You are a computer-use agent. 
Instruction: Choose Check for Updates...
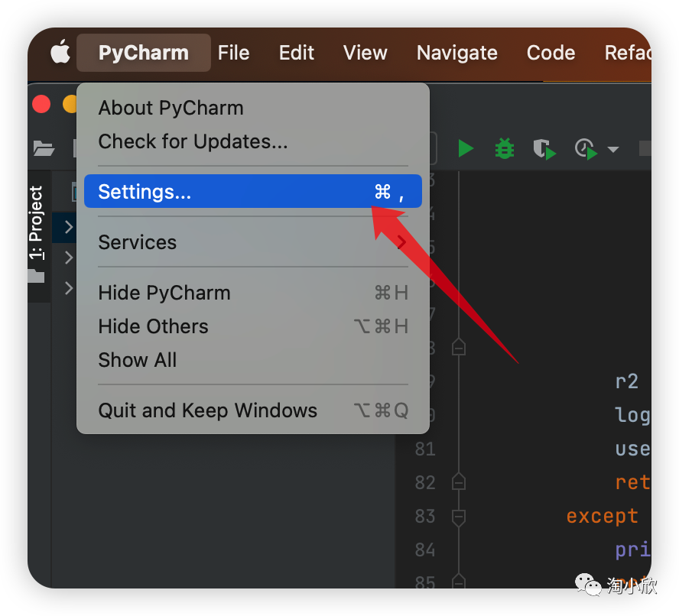pos(193,141)
